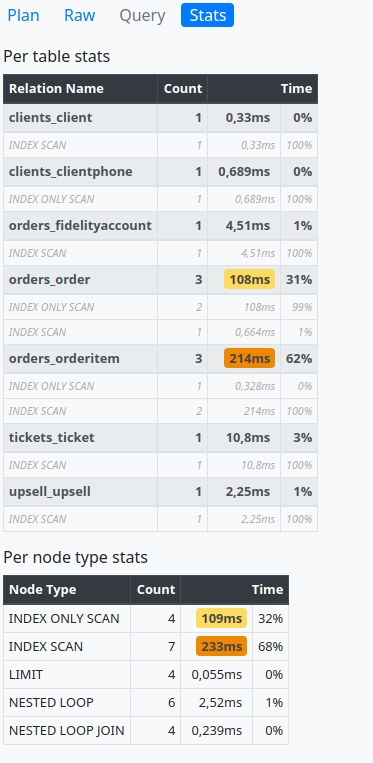Screen dimensions: 373x763
Task: Select the NESTED LOOP JOIN node row
Action: pyautogui.click(x=146, y=730)
